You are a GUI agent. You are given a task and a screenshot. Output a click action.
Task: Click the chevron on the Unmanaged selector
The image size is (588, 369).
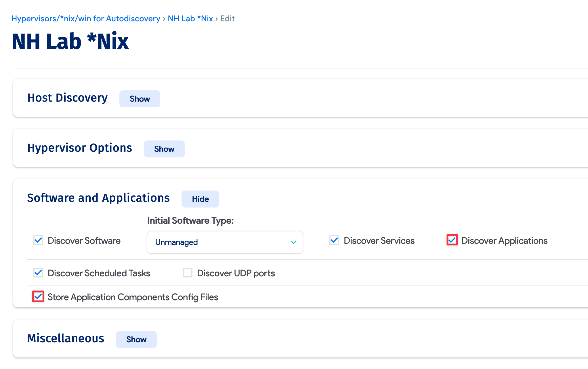[293, 242]
